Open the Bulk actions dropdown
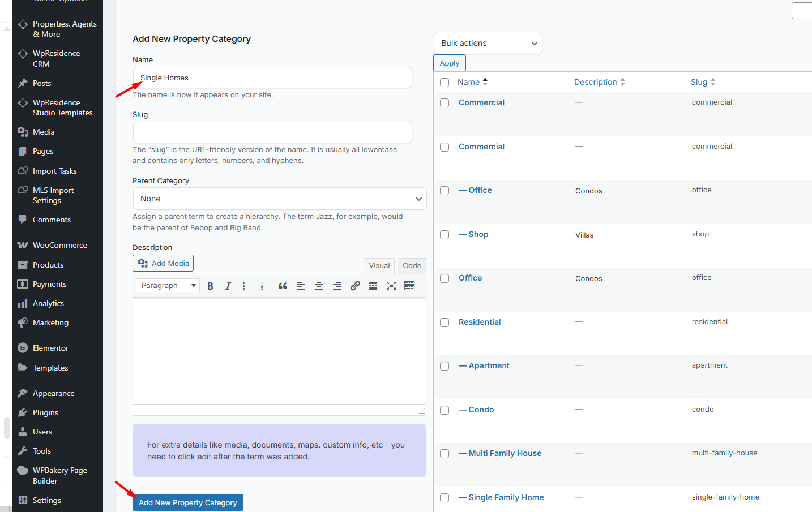The image size is (812, 512). (x=488, y=43)
